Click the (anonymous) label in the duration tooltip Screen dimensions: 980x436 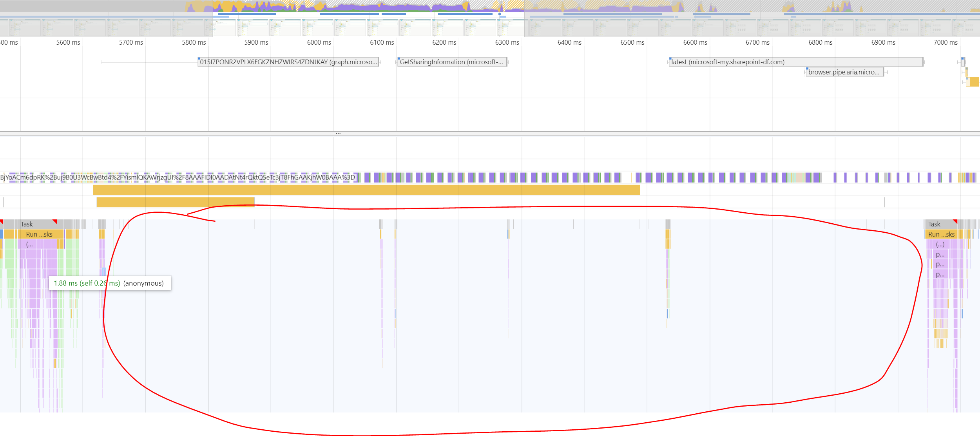(x=143, y=283)
